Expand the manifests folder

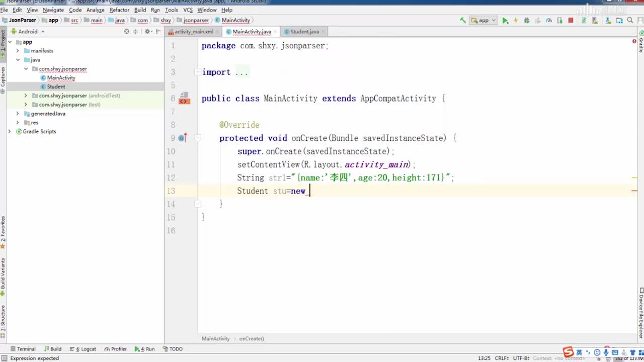18,51
